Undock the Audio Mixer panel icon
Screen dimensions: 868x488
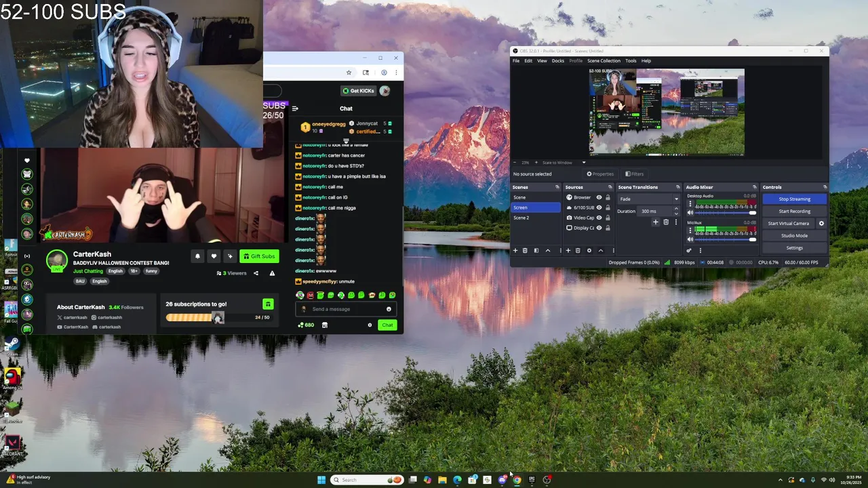pyautogui.click(x=755, y=187)
